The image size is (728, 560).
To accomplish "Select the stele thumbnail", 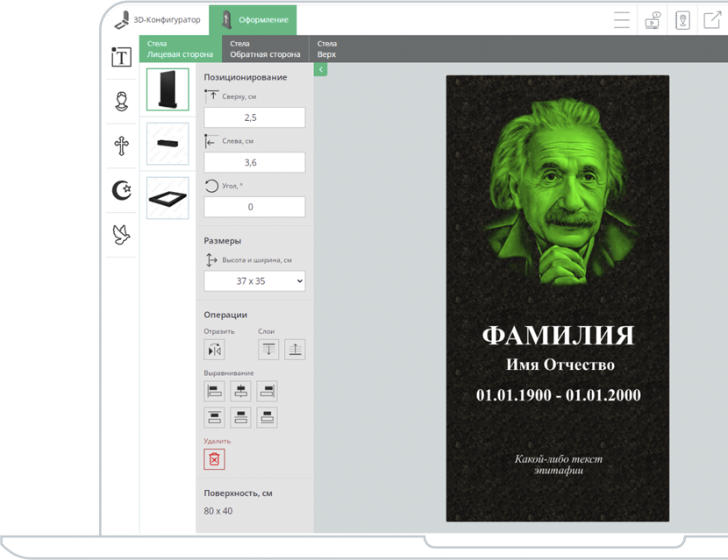I will click(168, 89).
